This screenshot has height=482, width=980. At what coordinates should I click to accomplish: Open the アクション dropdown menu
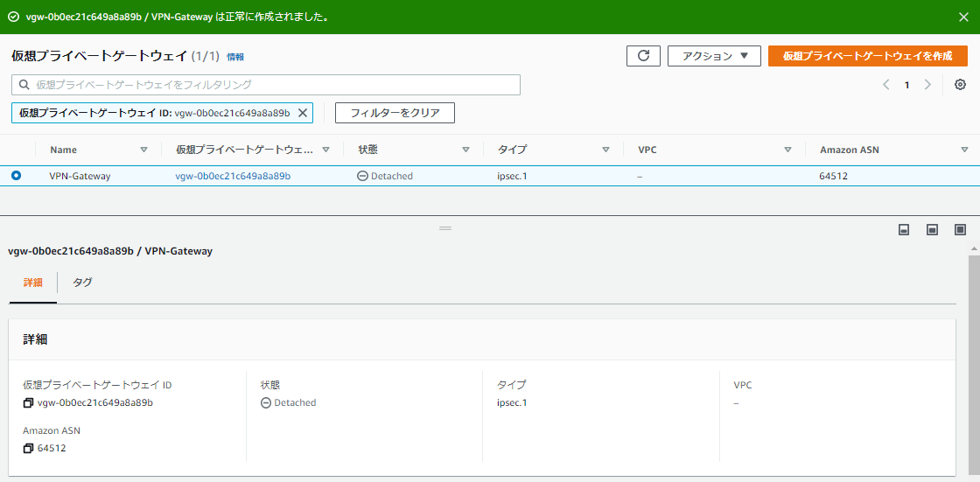click(714, 56)
